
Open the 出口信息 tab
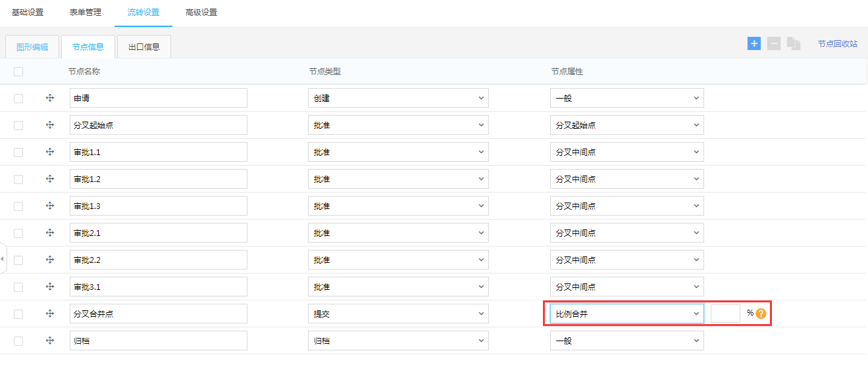point(143,47)
